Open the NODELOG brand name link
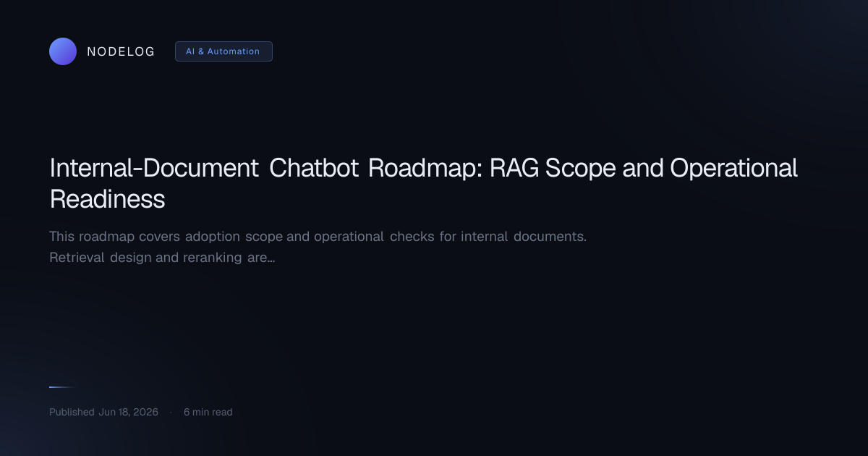868x456 pixels. tap(121, 51)
